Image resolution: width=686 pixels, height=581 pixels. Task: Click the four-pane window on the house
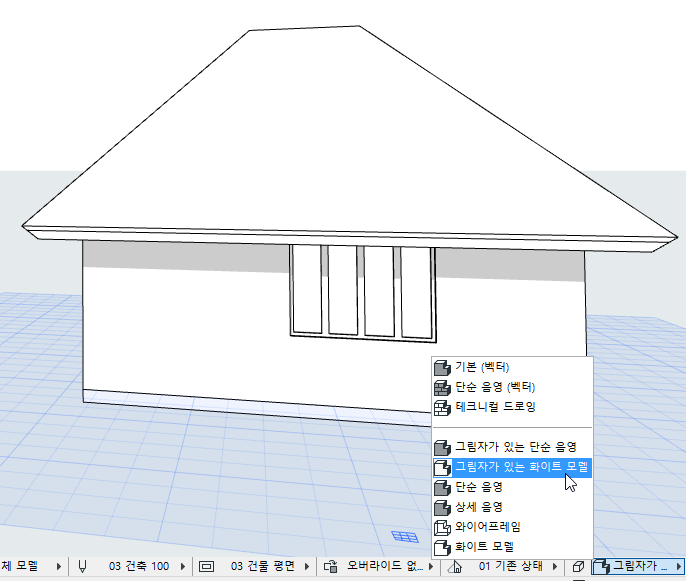point(363,293)
